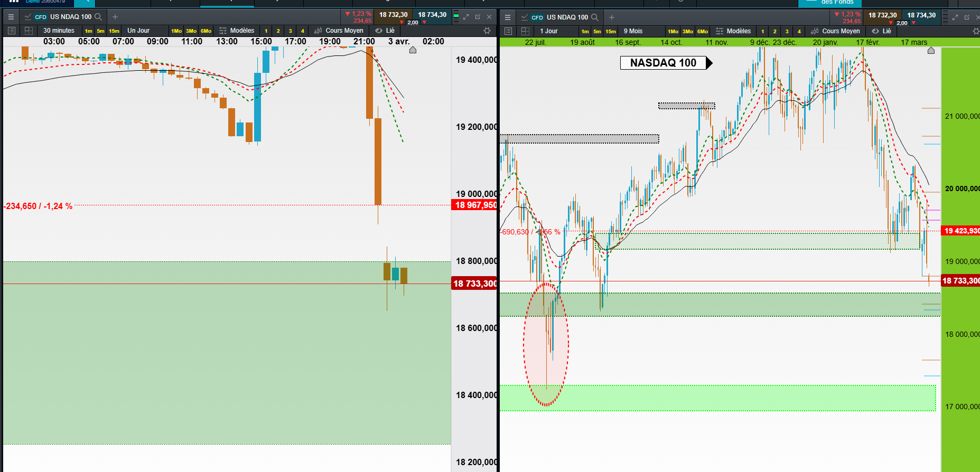Open the 30 minutes interval dropdown
Screen dimensions: 980x472
click(59, 31)
